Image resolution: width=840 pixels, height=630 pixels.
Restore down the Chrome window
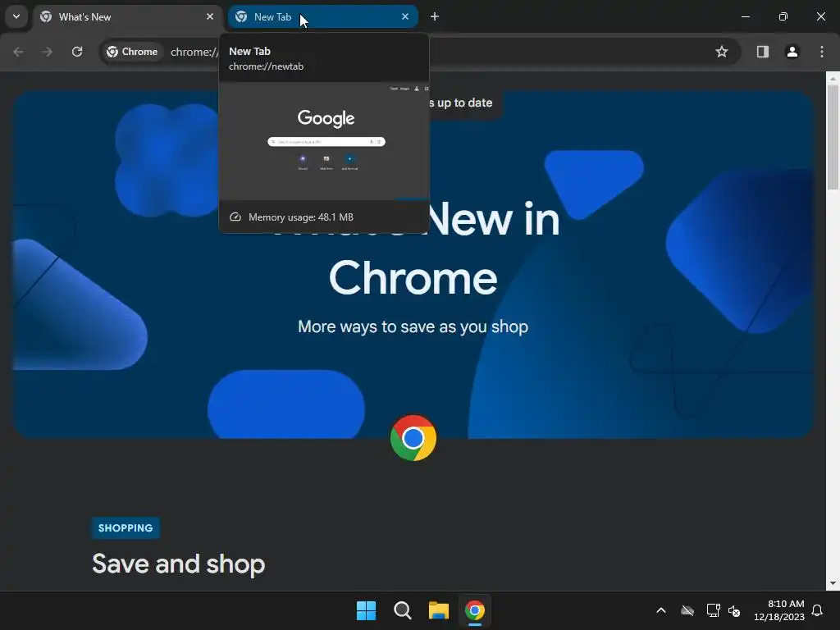(x=783, y=16)
